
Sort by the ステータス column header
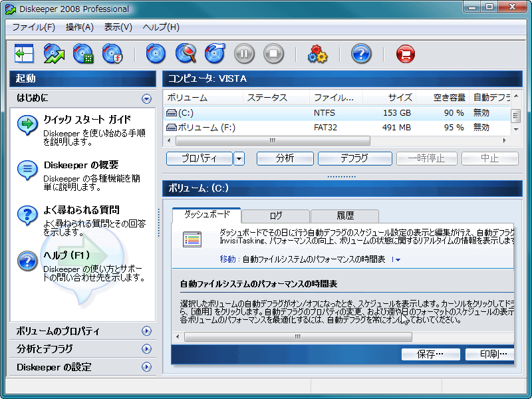pyautogui.click(x=276, y=98)
